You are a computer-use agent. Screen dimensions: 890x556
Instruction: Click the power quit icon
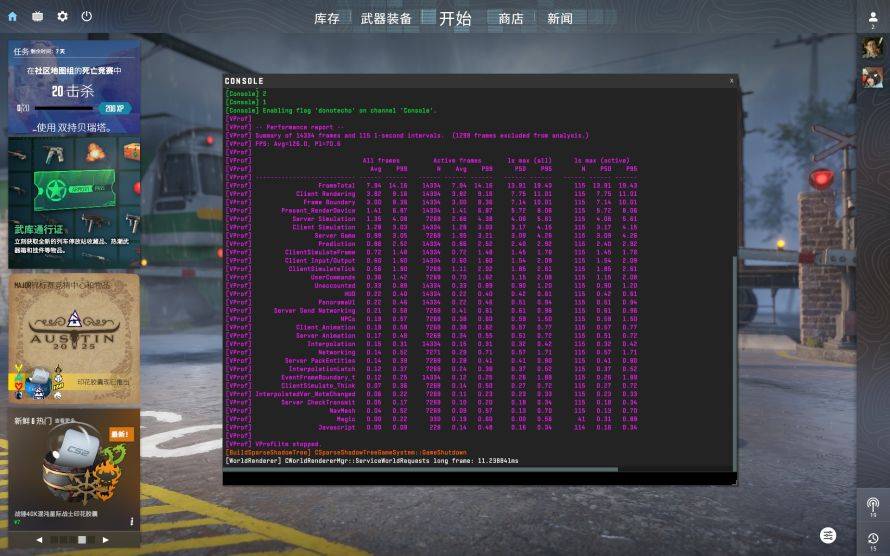pyautogui.click(x=87, y=16)
